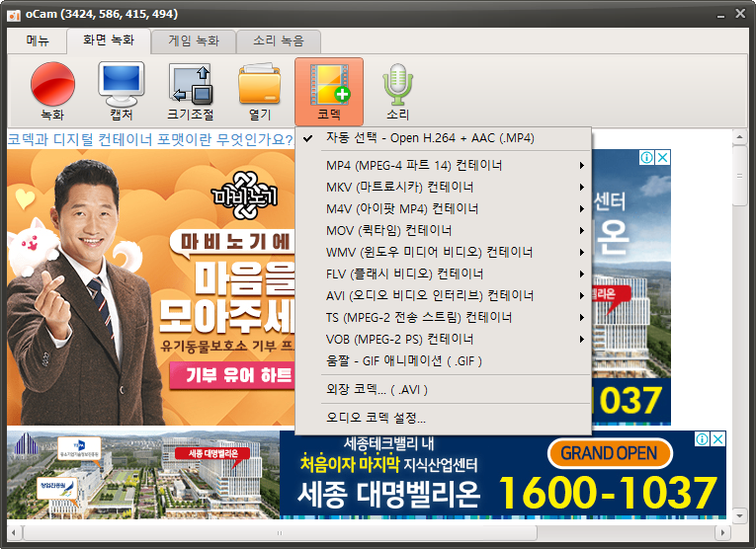Open the 코덱과 디지털 컨테이너 포맷이란 link
Viewport: 756px width, 549px height.
coord(150,139)
